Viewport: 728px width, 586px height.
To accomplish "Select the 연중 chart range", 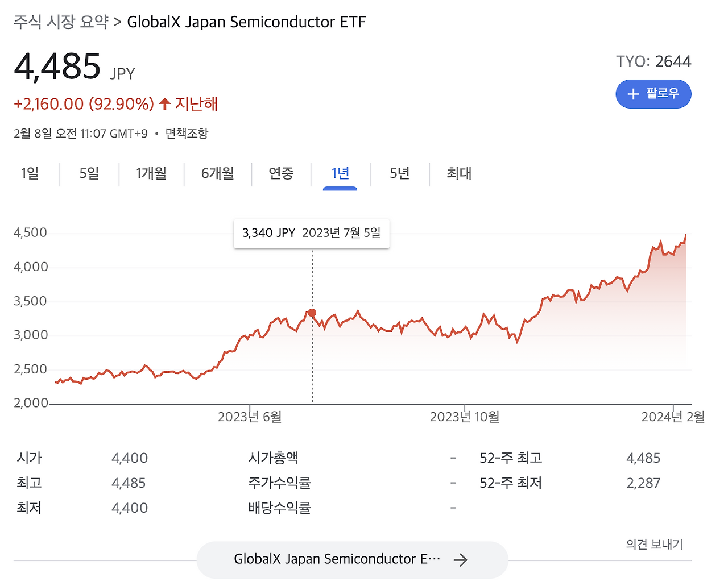I will coord(280,174).
